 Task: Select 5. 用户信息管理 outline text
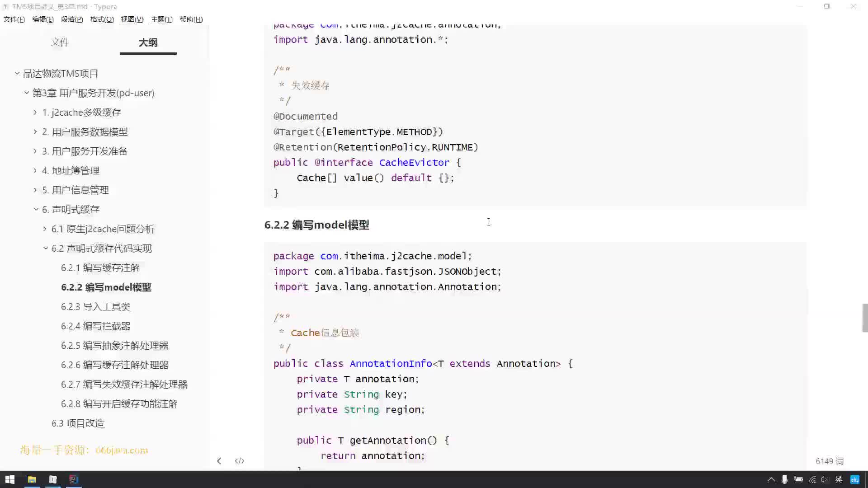click(75, 190)
